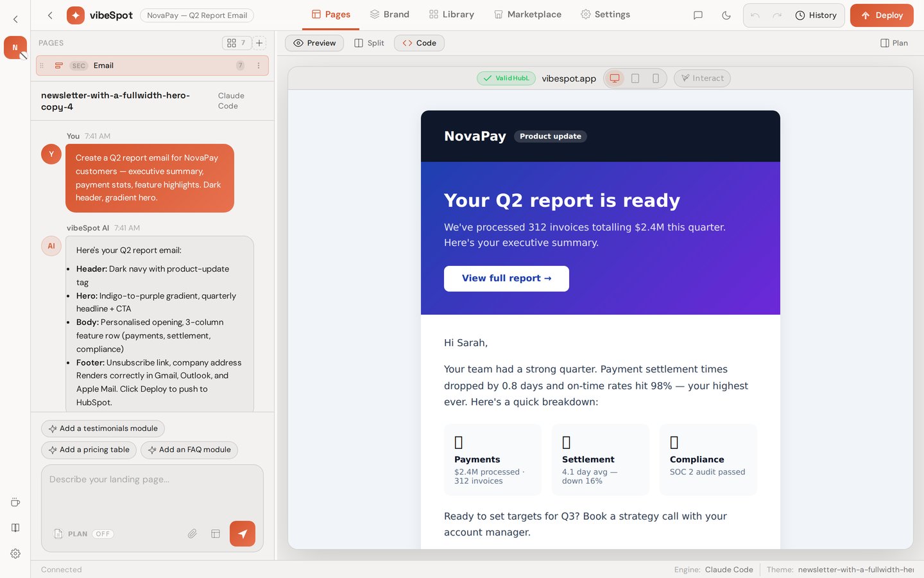Click the redo arrow
The height and width of the screenshot is (578, 924).
click(777, 15)
